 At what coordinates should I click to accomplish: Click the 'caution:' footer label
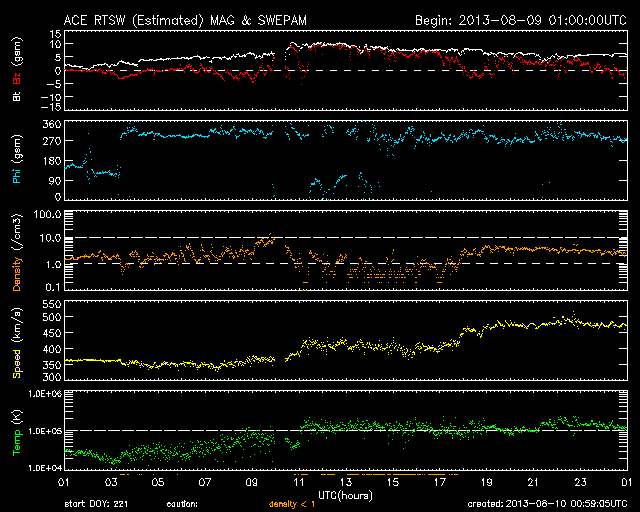coord(182,504)
